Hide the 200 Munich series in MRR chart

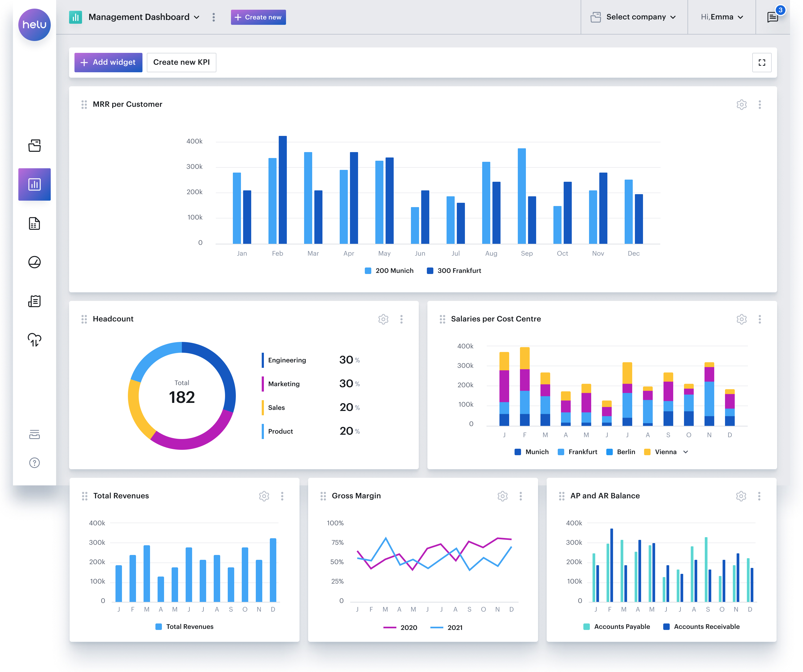click(389, 270)
